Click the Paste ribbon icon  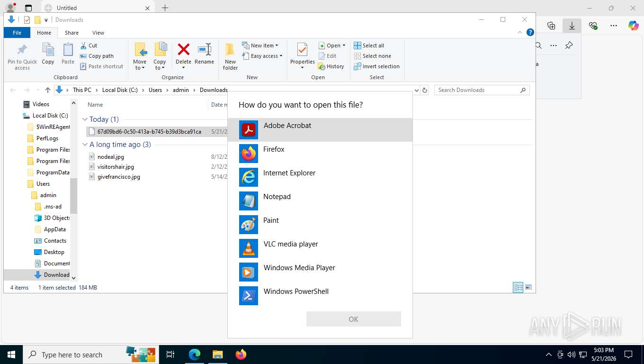(x=68, y=54)
